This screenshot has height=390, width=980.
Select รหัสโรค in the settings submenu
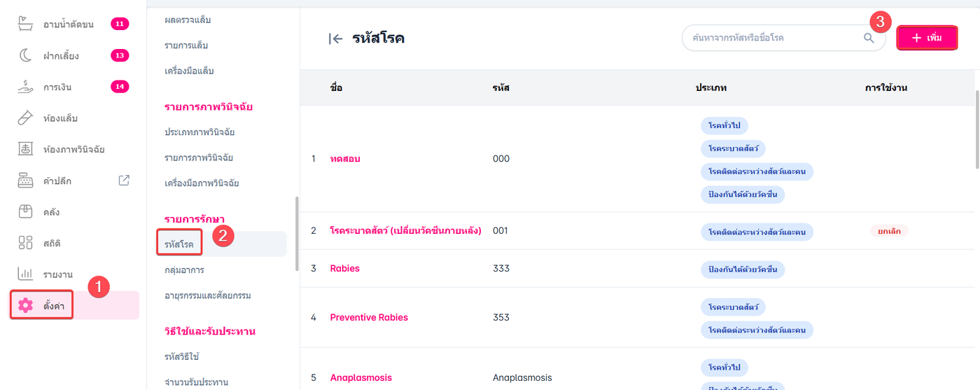(x=179, y=244)
